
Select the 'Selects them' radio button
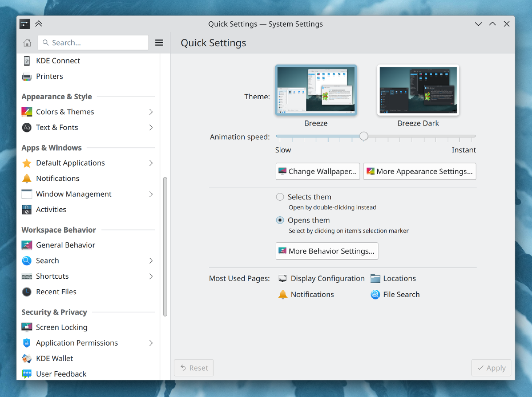click(280, 197)
